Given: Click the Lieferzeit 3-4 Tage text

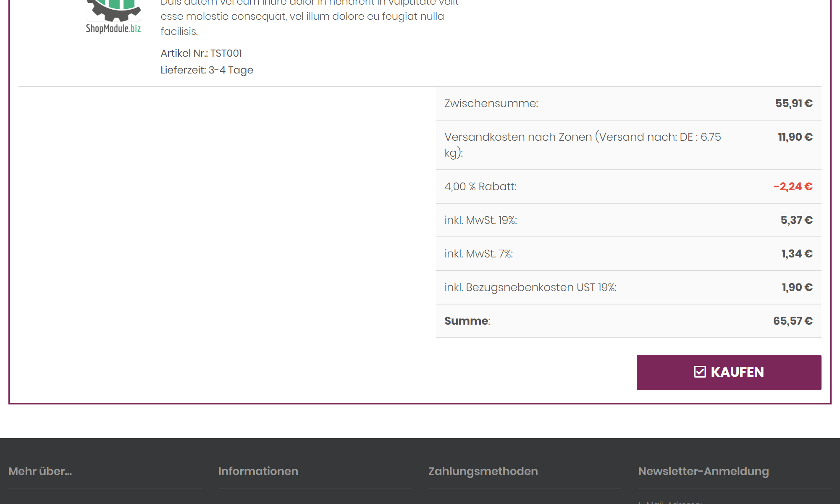Looking at the screenshot, I should (x=207, y=70).
